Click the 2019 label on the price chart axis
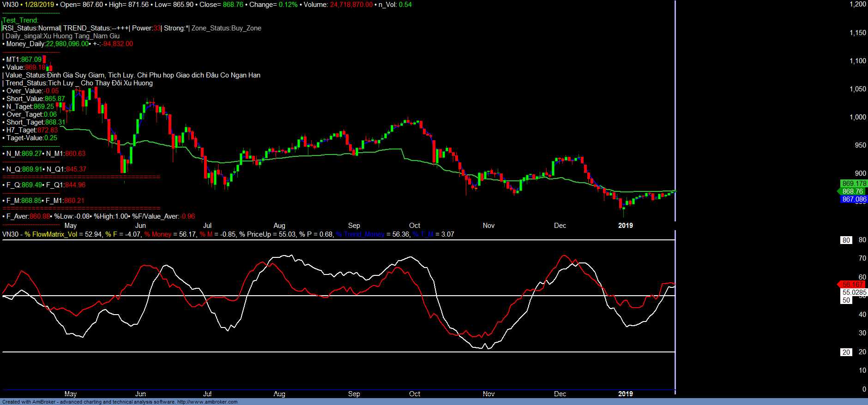 tap(625, 226)
